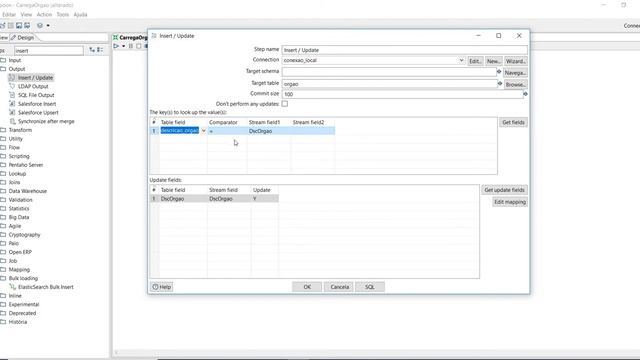Click the Get fields button
The image size is (640, 360).
coord(513,122)
